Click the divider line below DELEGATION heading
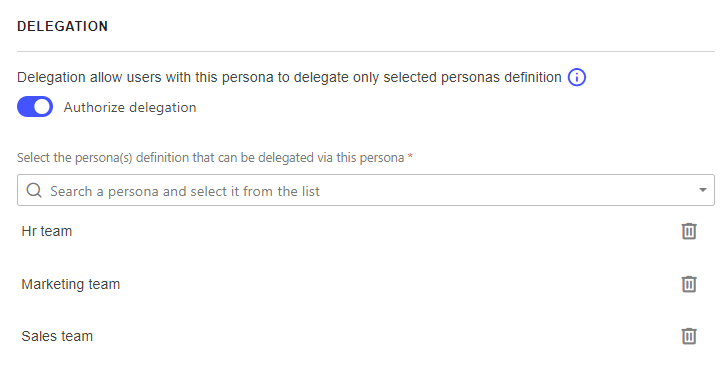The image size is (720, 369). click(x=366, y=51)
